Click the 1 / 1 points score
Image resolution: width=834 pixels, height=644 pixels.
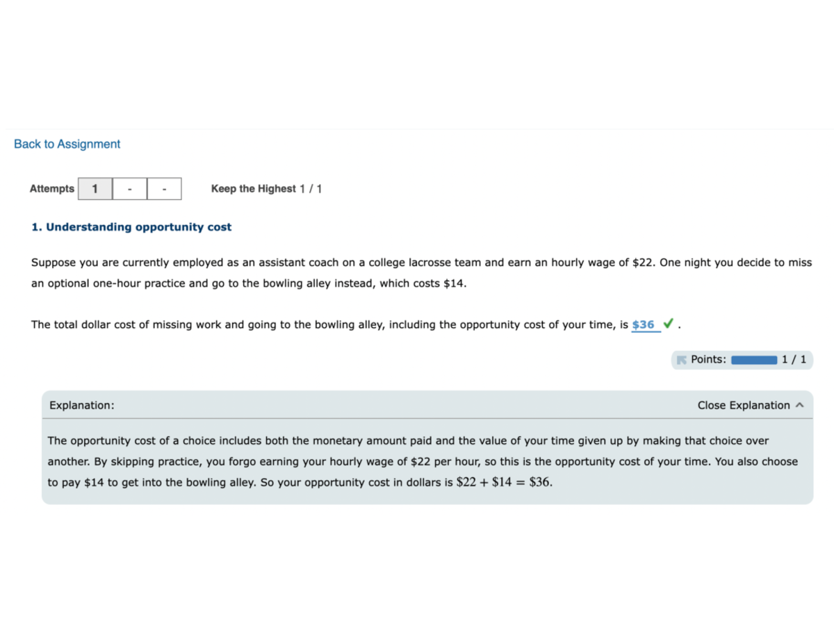pos(794,359)
